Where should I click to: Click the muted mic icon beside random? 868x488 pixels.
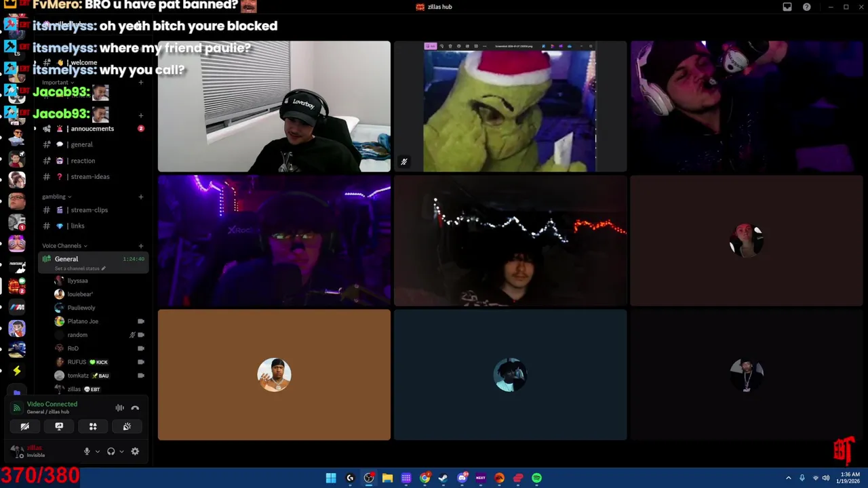pyautogui.click(x=132, y=335)
